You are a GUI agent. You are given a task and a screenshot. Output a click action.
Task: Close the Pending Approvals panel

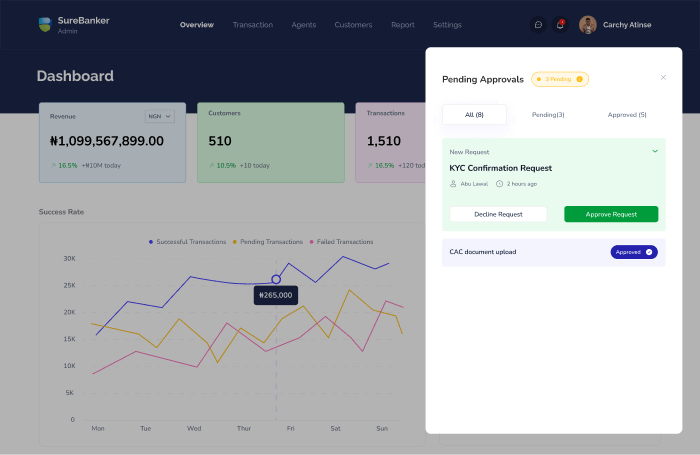click(x=663, y=78)
